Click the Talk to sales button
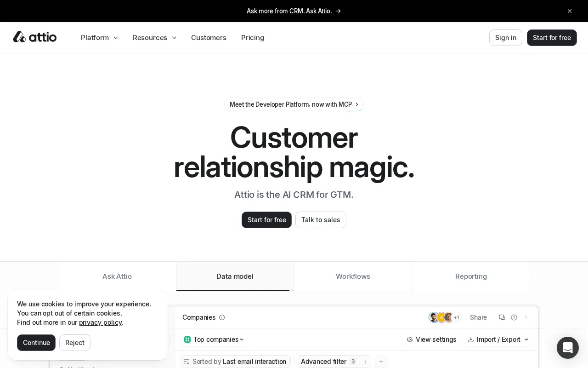The width and height of the screenshot is (588, 368). pyautogui.click(x=321, y=220)
